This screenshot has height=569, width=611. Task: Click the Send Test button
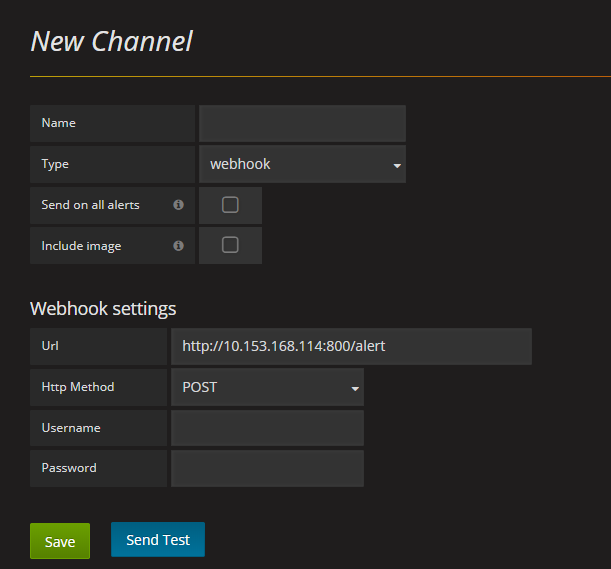[158, 540]
